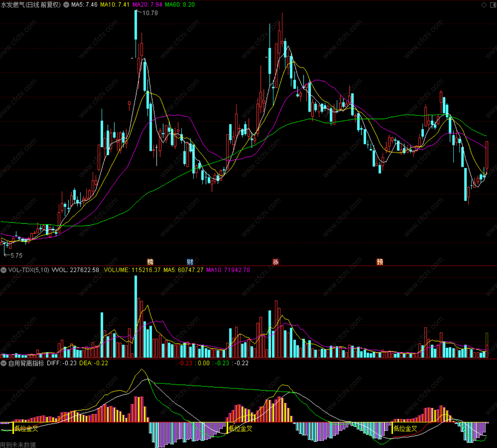Image resolution: width=497 pixels, height=448 pixels.
Task: Select the DIFF: -0.23 indicator value
Action: click(62, 363)
